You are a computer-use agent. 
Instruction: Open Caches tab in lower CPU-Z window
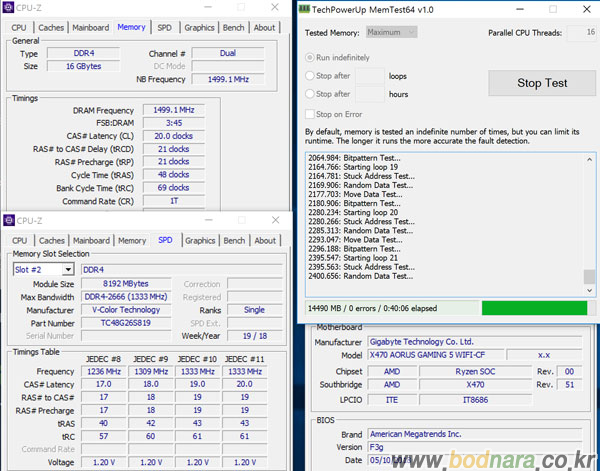pos(52,241)
